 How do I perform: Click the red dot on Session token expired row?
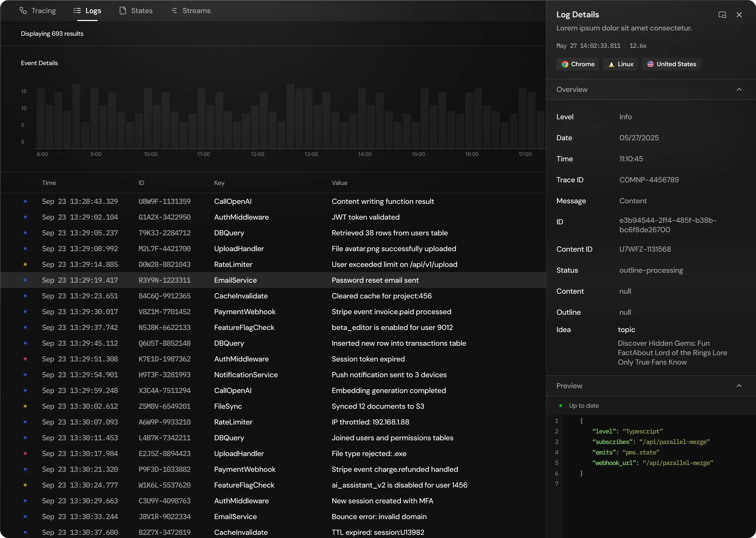click(25, 359)
